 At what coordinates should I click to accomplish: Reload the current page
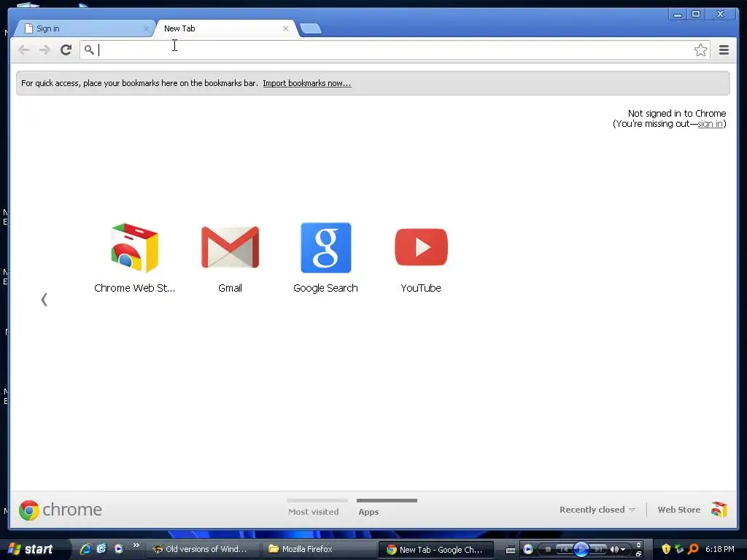point(66,50)
